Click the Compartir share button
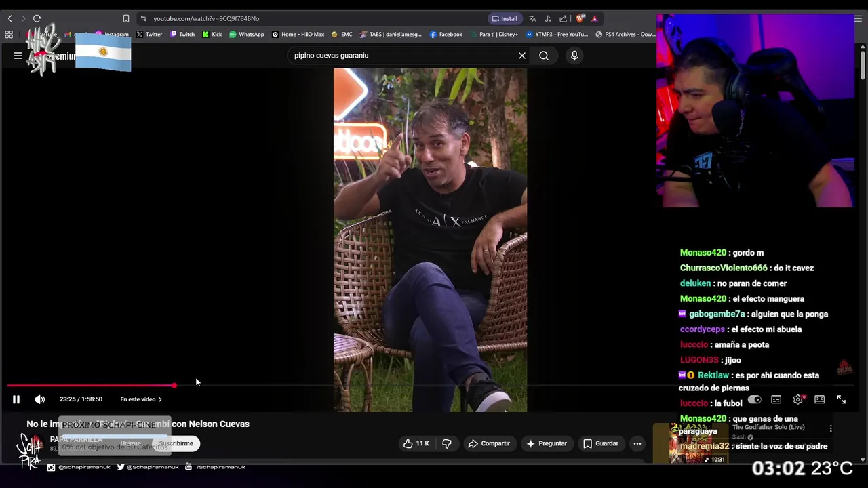This screenshot has height=488, width=868. tap(488, 443)
